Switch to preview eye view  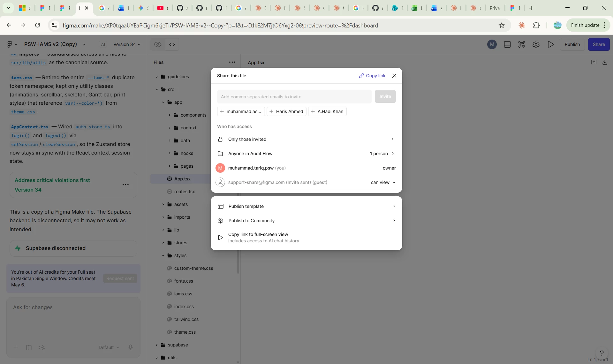[x=158, y=44]
